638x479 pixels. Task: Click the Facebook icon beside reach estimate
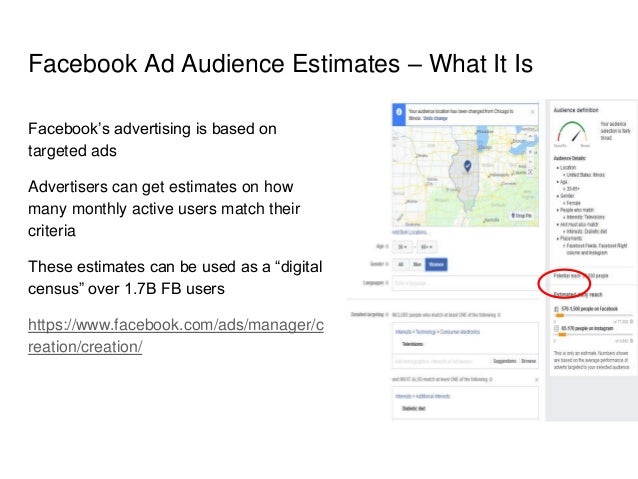tap(557, 309)
